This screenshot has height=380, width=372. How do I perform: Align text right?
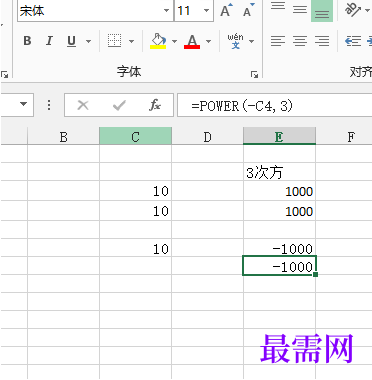point(322,41)
